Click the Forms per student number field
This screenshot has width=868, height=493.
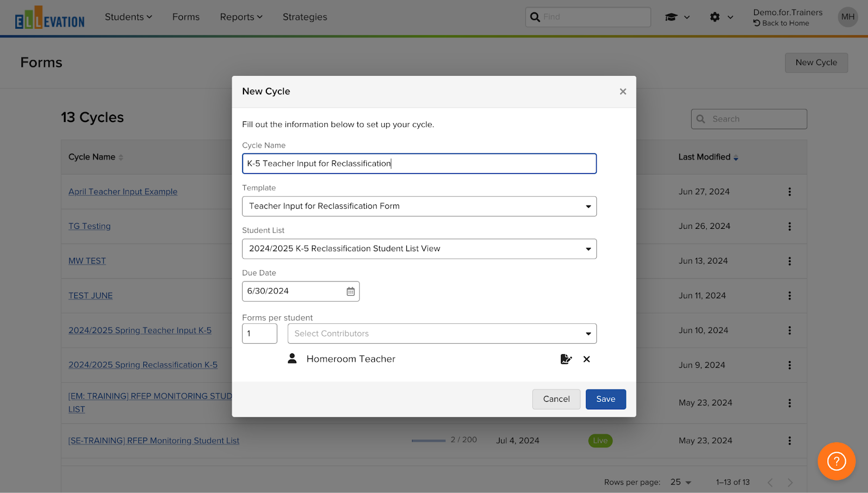tap(259, 334)
